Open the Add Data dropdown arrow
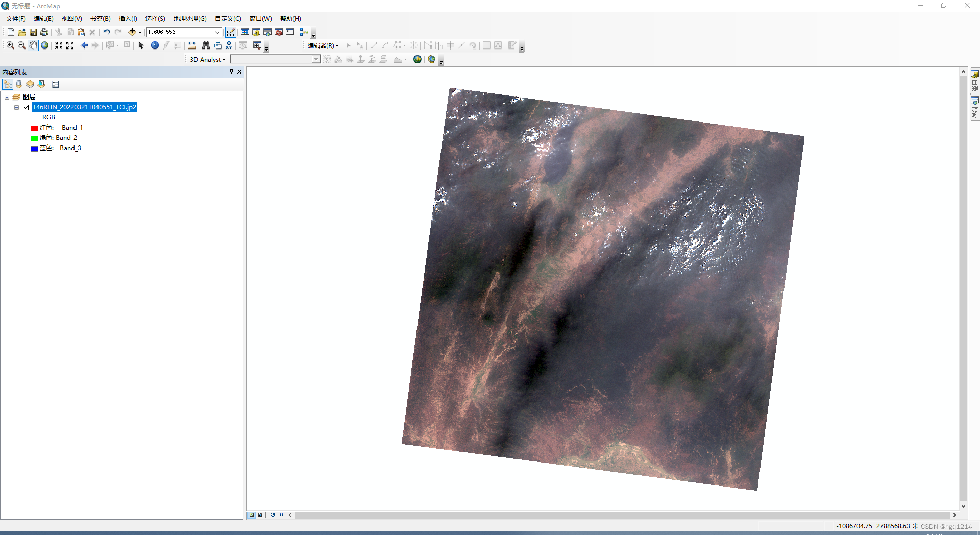 [140, 32]
